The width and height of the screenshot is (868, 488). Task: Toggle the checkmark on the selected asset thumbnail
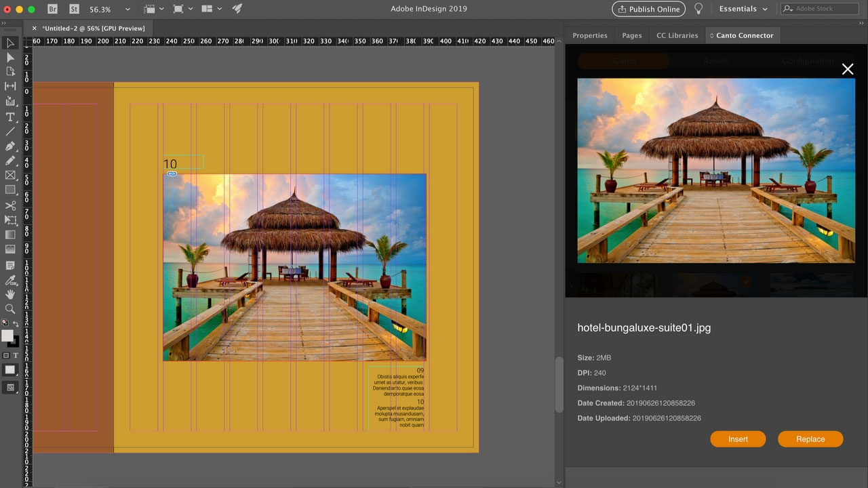[x=746, y=281]
